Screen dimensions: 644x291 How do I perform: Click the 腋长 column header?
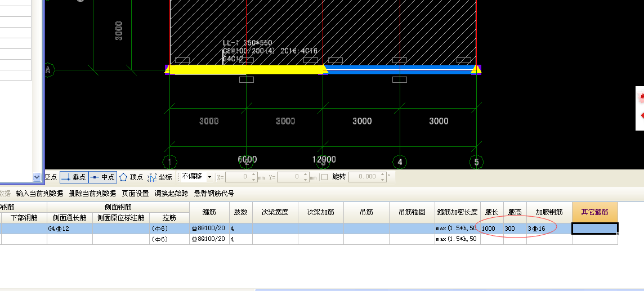[491, 212]
